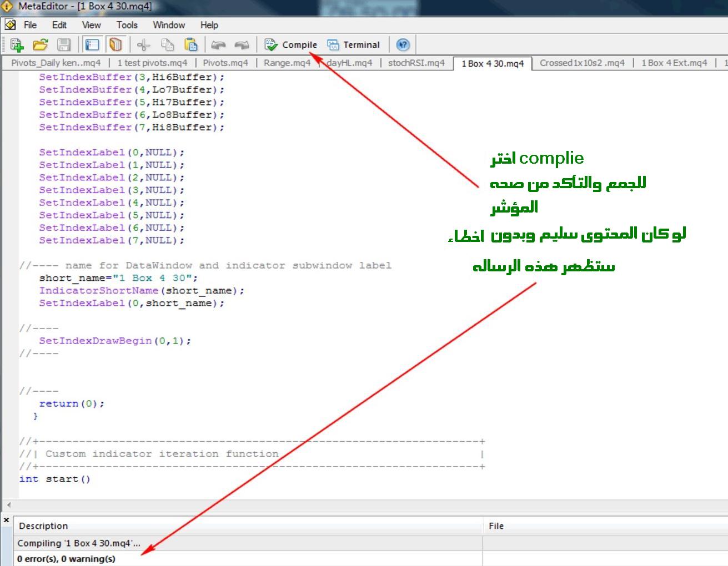
Task: Click the "SetIndexLabel(0,short_name);" line
Action: click(x=132, y=303)
